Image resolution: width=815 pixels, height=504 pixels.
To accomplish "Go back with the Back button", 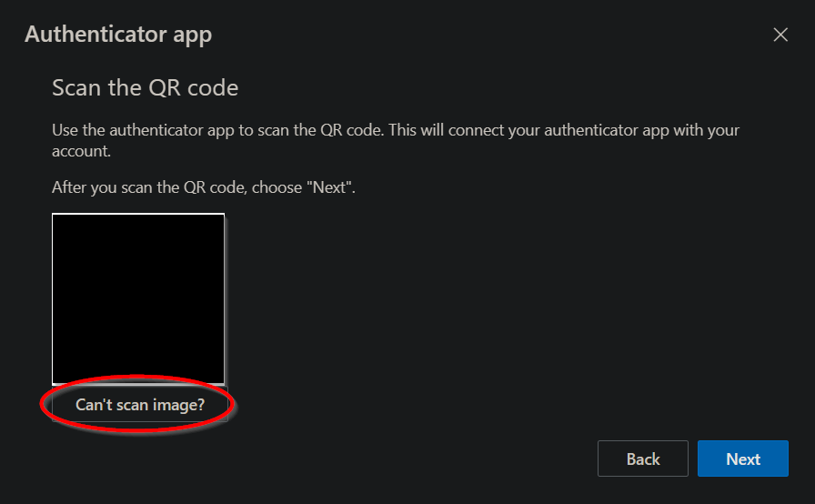I will point(642,459).
